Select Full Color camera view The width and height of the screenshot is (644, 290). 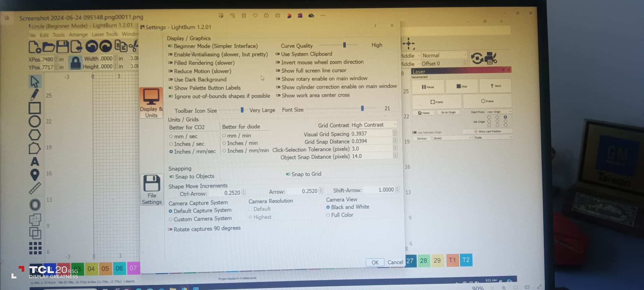pos(328,215)
